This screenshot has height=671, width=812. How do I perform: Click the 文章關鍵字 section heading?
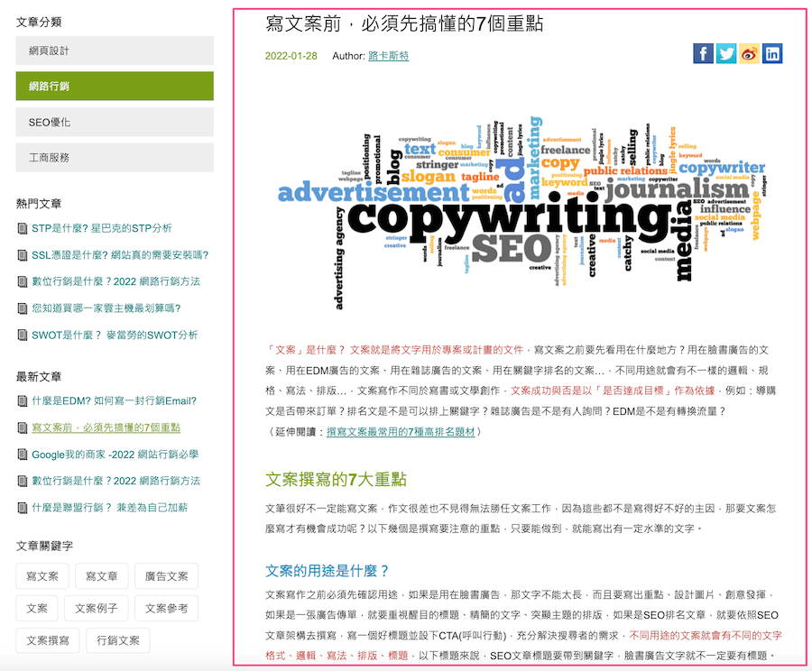(44, 546)
